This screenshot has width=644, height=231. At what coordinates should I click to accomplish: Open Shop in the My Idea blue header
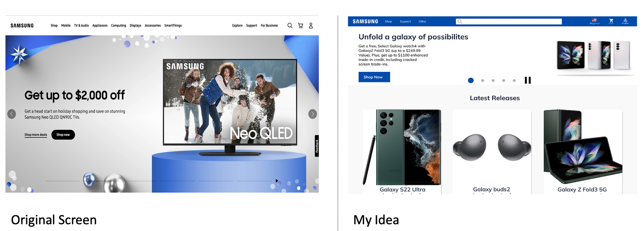[388, 21]
